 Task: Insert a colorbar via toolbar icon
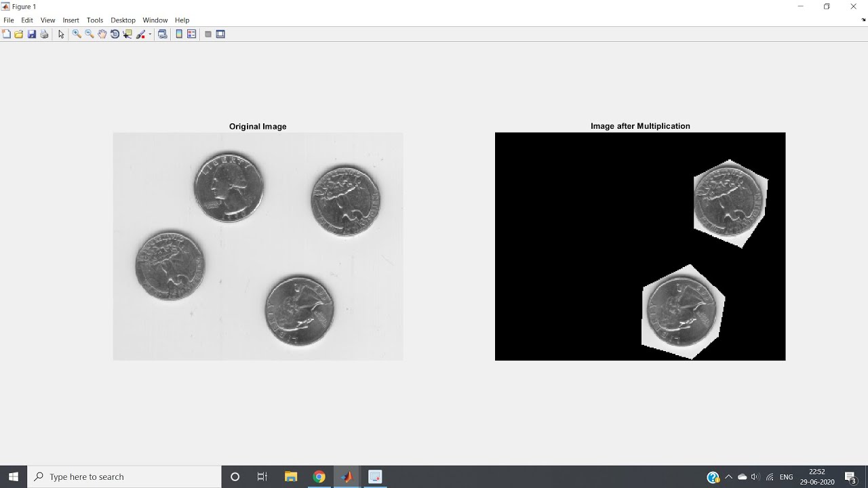(x=179, y=34)
